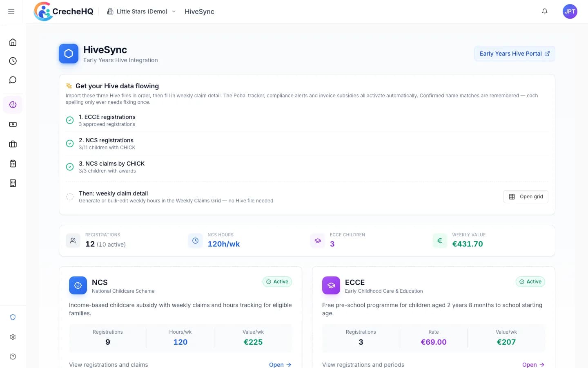Click ECCE Registrations count 3
Viewport: 588px width, 368px height.
click(361, 342)
